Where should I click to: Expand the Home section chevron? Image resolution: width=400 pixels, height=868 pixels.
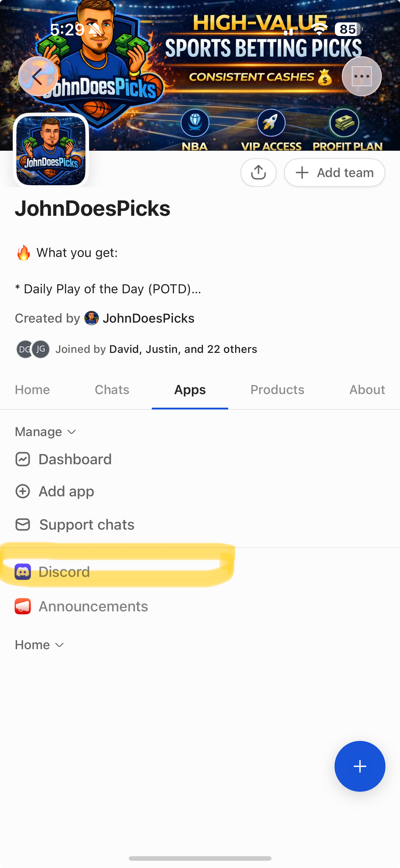(x=59, y=645)
